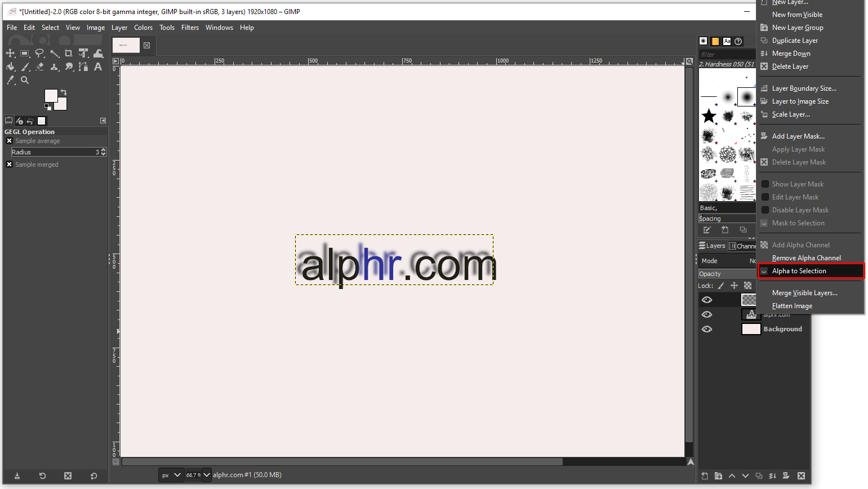Open the Undo History tab
The height and width of the screenshot is (489, 868).
(x=30, y=121)
